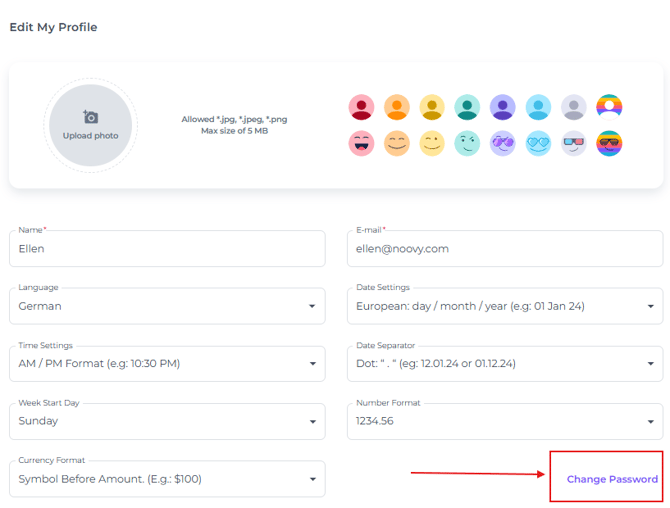The image size is (670, 508).
Task: Select the blue heart-glasses face avatar
Action: point(538,143)
